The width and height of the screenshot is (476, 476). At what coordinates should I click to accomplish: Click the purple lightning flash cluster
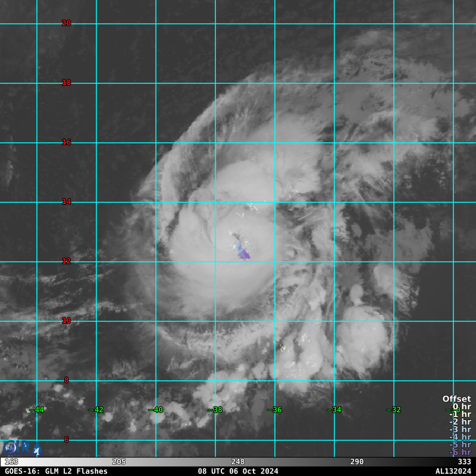[x=243, y=253]
